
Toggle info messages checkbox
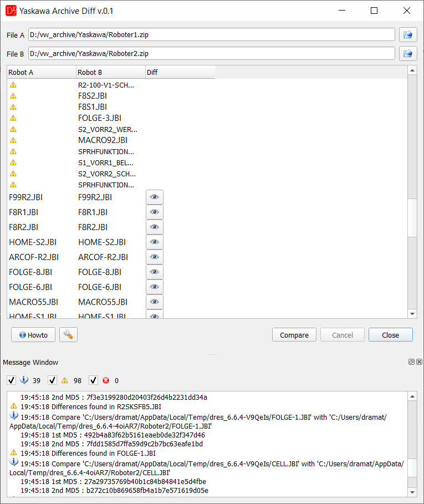click(11, 380)
